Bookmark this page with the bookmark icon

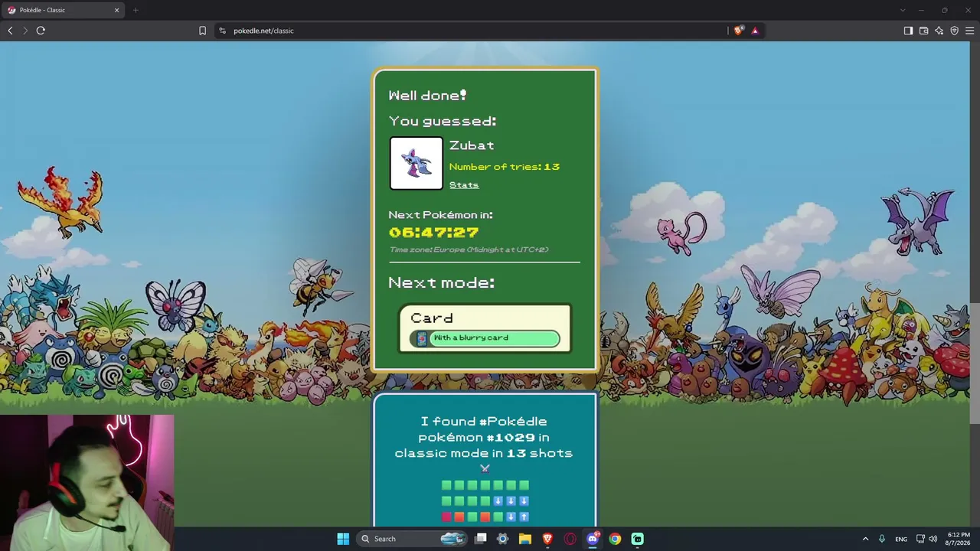(x=202, y=31)
